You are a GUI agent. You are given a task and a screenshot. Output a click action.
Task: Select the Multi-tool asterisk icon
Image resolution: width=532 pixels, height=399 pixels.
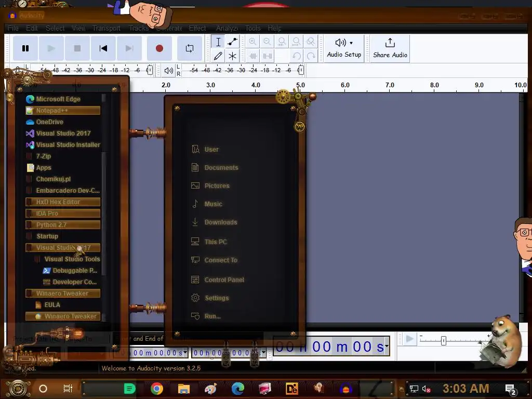coord(232,56)
